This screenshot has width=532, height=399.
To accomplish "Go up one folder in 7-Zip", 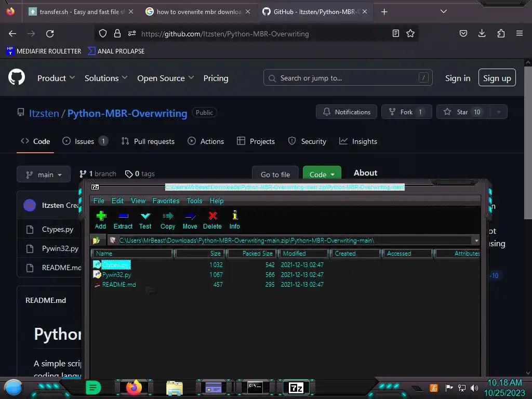I will (96, 241).
